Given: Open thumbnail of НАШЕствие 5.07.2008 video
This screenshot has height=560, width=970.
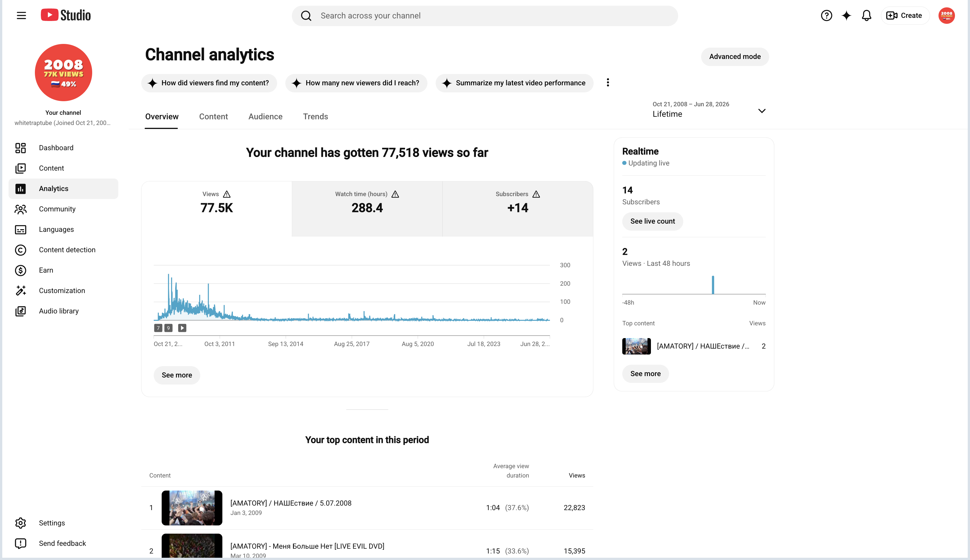Looking at the screenshot, I should coord(192,508).
